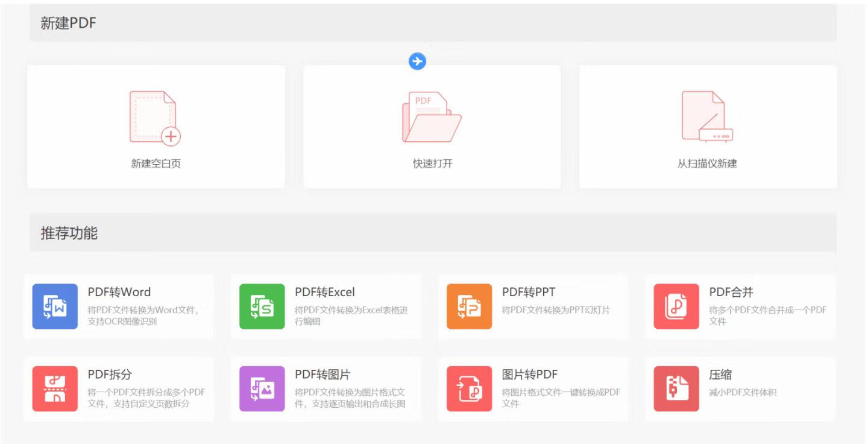The image size is (868, 444).
Task: Click the blue PDF to Word icon
Action: pyautogui.click(x=55, y=306)
